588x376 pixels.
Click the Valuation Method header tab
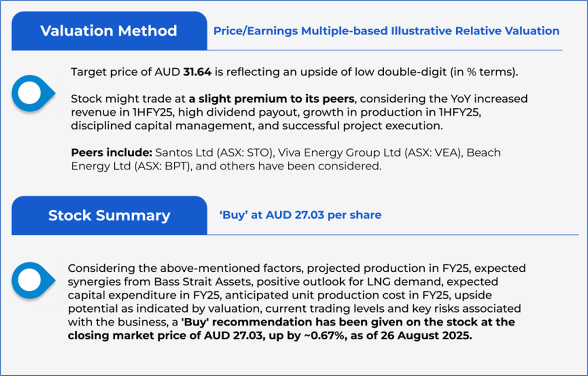coord(109,31)
